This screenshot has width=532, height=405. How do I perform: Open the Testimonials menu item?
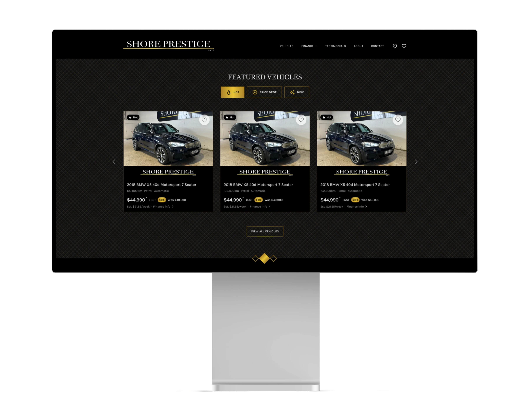[x=336, y=46]
